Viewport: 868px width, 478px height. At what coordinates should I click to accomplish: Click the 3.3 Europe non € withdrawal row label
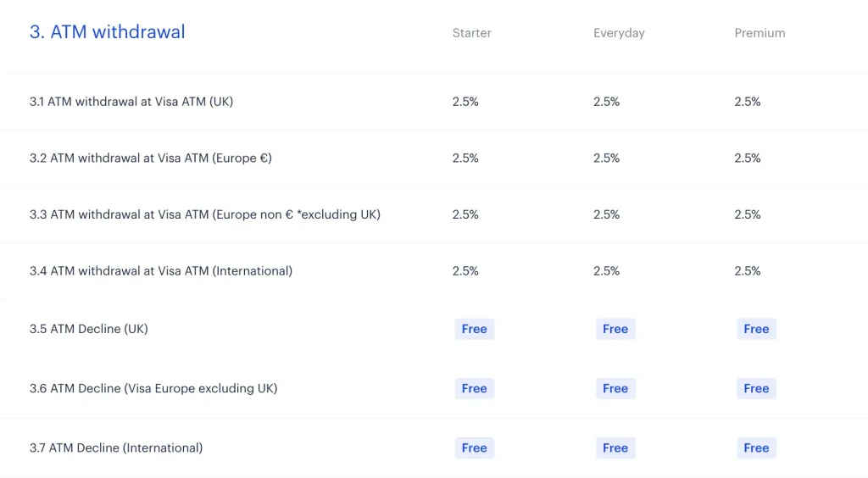(205, 214)
